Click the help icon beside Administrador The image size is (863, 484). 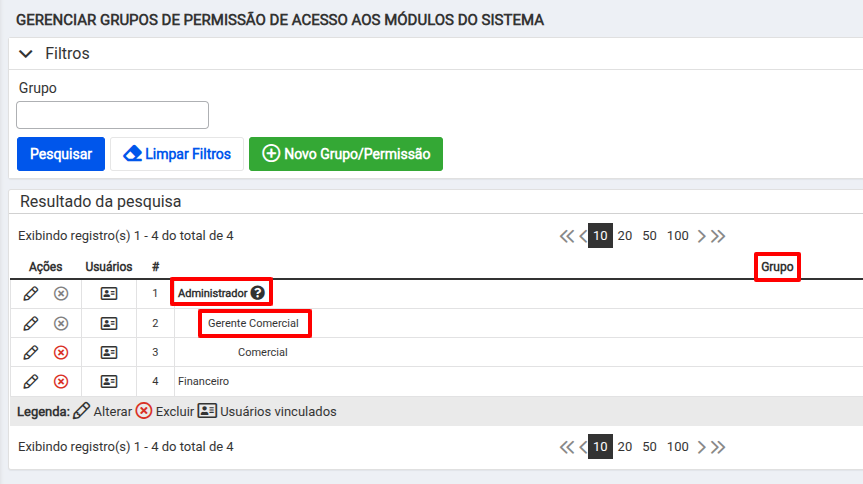pos(258,293)
